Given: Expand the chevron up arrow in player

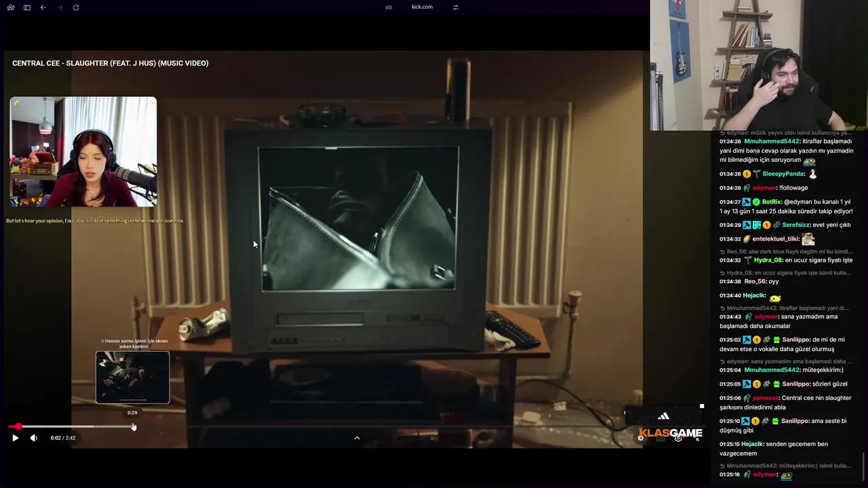Looking at the screenshot, I should [x=357, y=438].
